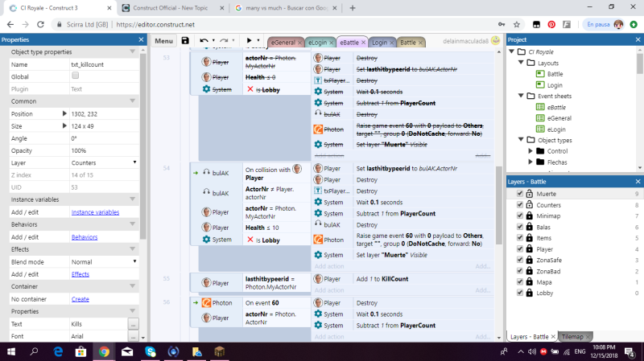The height and width of the screenshot is (361, 644).
Task: Open the Font picker ellipsis button
Action: pyautogui.click(x=133, y=336)
